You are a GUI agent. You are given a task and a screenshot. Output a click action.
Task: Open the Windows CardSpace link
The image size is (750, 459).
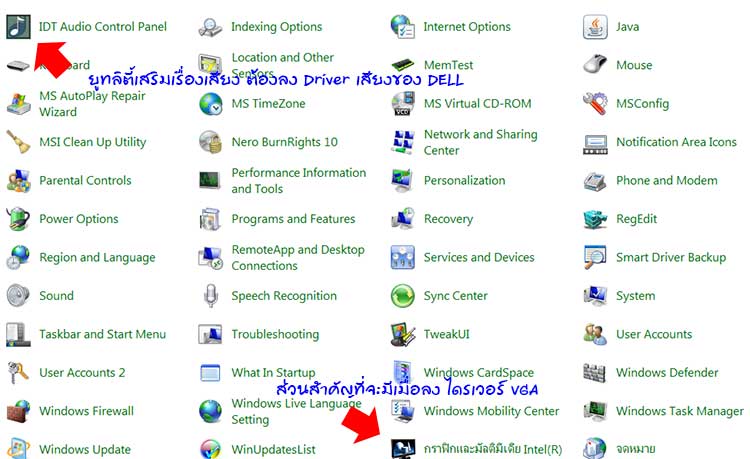click(479, 372)
